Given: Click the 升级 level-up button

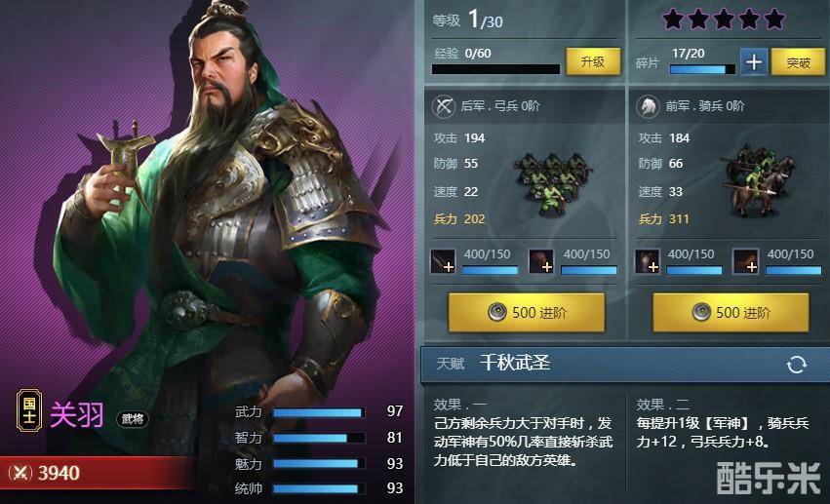Looking at the screenshot, I should click(593, 61).
